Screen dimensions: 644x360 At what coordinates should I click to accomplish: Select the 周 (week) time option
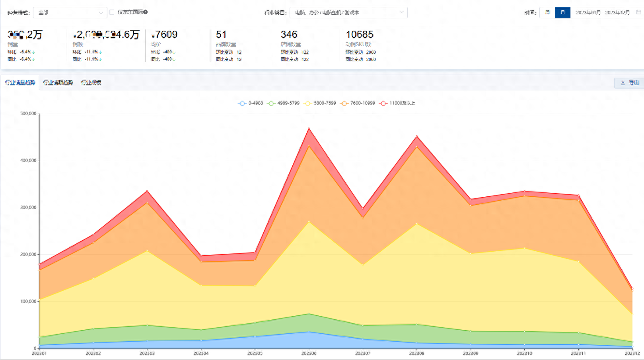pos(547,13)
